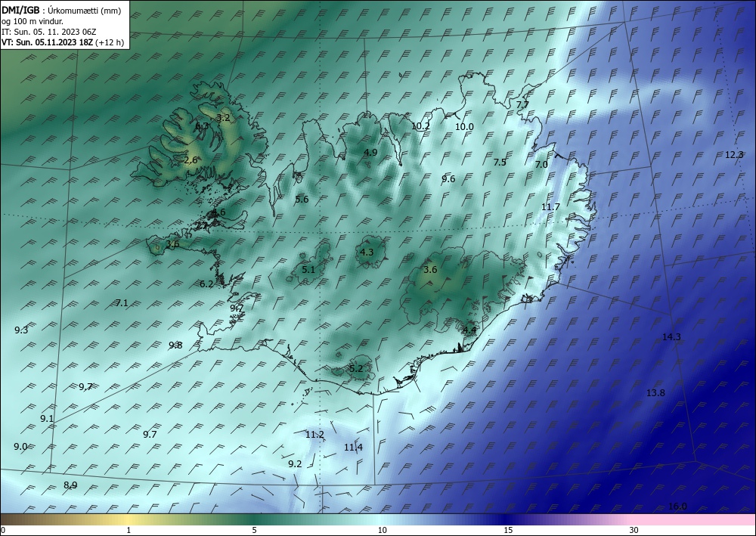Image resolution: width=756 pixels, height=536 pixels.
Task: Click the legend scale label 30
Action: click(x=634, y=530)
